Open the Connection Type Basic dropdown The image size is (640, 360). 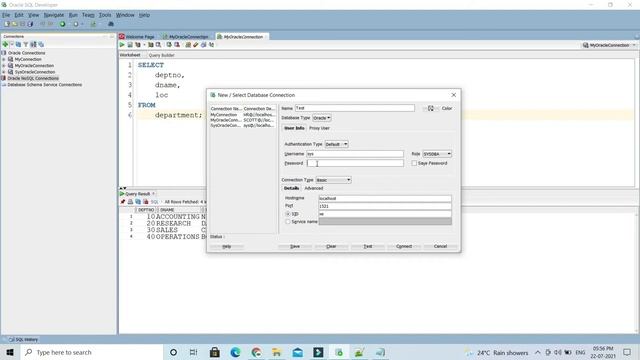click(333, 180)
